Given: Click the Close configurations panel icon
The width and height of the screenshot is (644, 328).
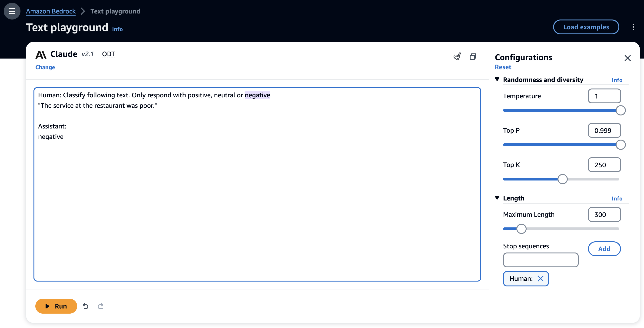Looking at the screenshot, I should 628,57.
